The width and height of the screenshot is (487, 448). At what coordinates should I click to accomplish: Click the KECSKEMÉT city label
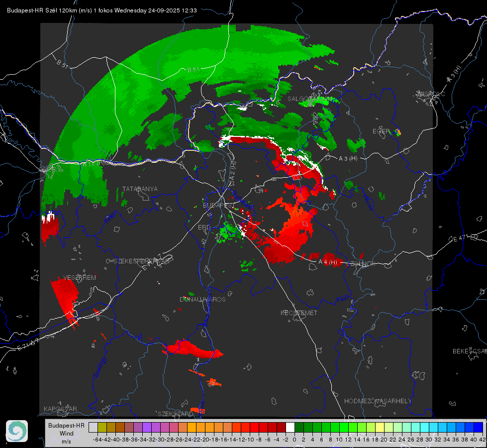point(299,313)
